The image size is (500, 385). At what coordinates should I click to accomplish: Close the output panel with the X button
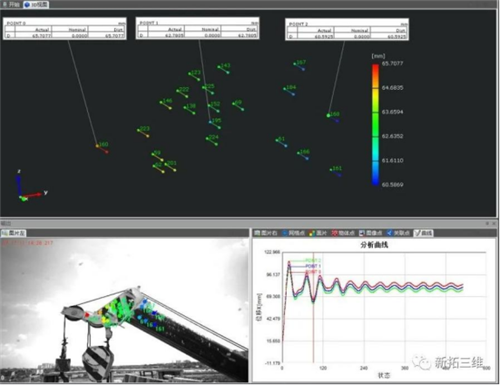(494, 223)
